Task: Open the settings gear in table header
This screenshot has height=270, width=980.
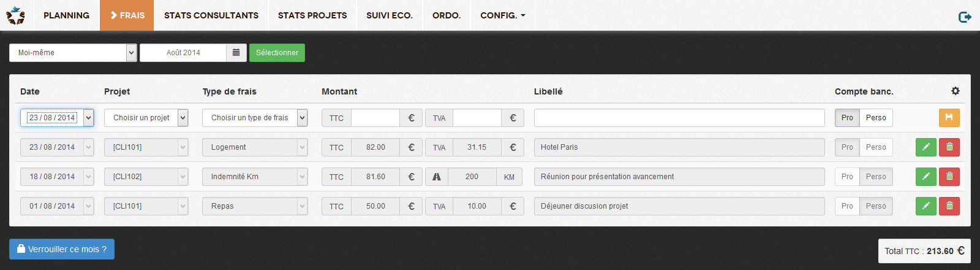Action: pyautogui.click(x=956, y=91)
